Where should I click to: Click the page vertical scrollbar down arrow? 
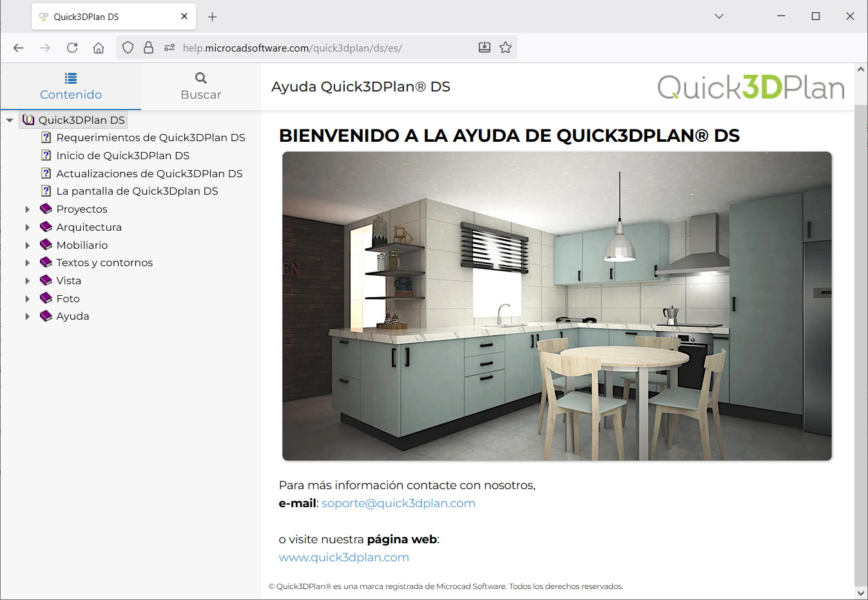click(x=861, y=593)
